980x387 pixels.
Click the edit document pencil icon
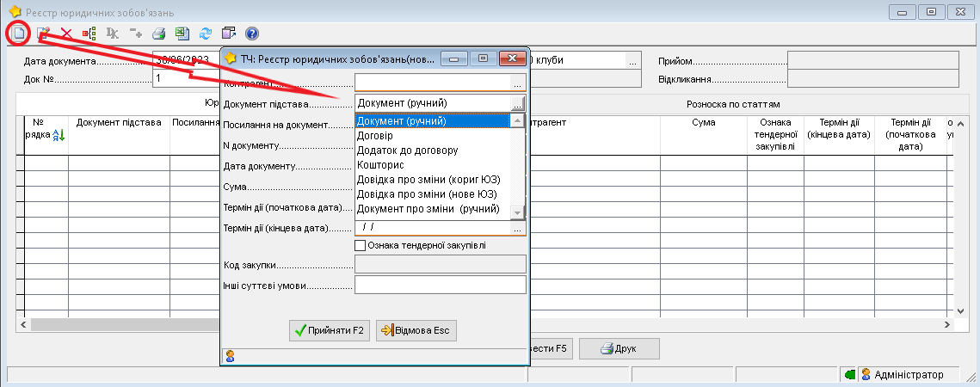coord(43,34)
